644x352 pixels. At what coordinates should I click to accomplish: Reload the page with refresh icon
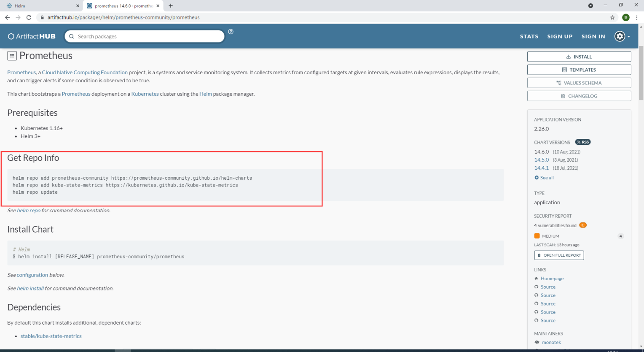coord(29,17)
